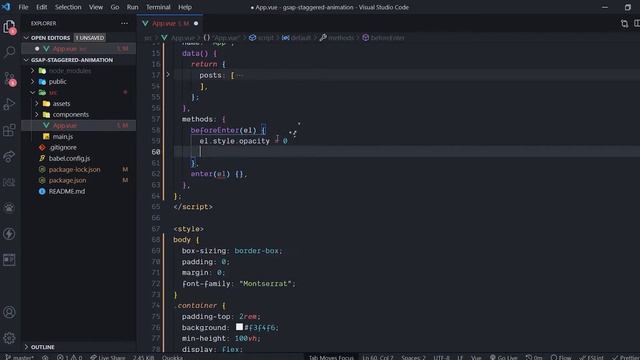
Task: Click the compare changes icon in editor toolbar
Action: pos(624,24)
